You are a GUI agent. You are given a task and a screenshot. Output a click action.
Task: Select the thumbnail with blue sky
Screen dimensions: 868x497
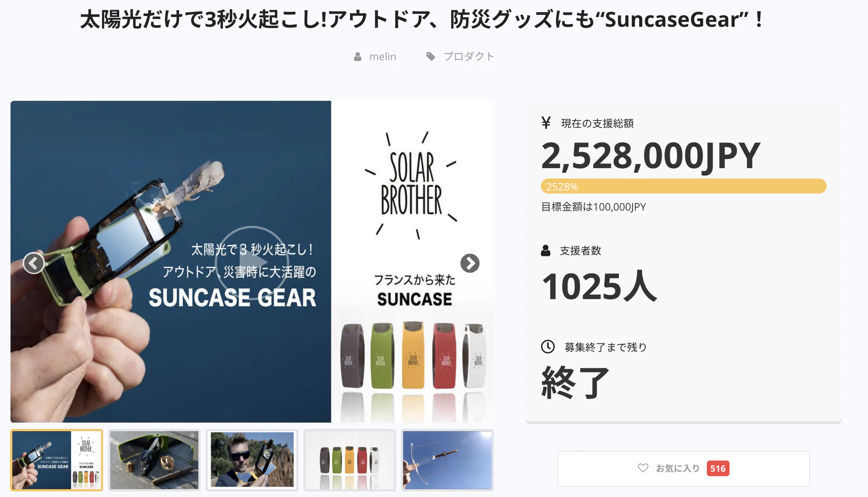(447, 460)
